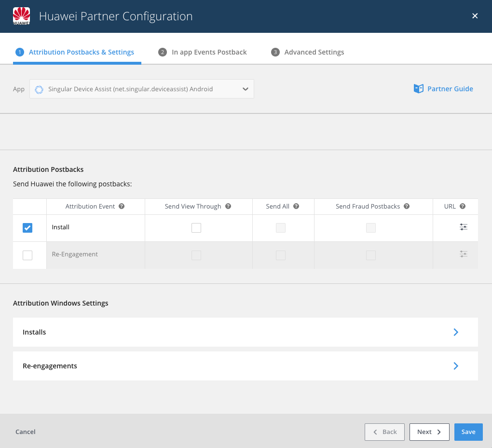Click the Re-Engagement event label
492x448 pixels.
click(75, 254)
